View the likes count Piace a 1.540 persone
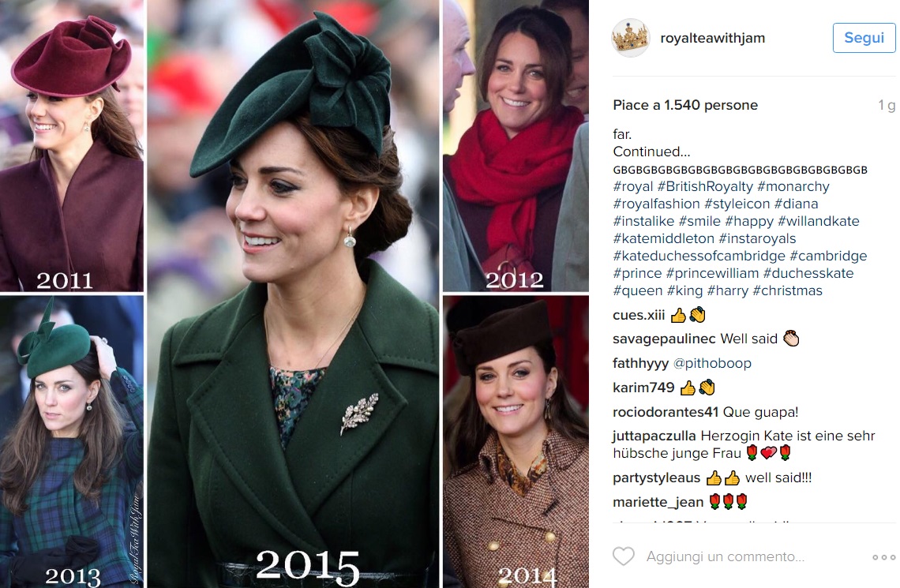 pos(685,105)
